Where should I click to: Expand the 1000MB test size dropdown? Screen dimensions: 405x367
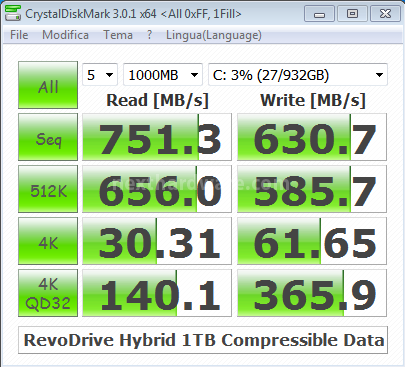pos(163,75)
